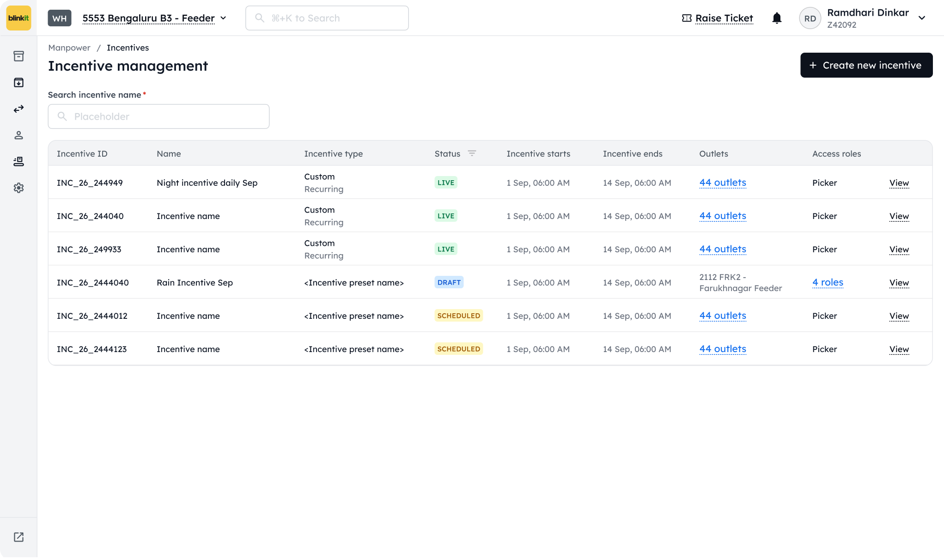Click the Incentives breadcrumb
The image size is (944, 560).
point(128,48)
